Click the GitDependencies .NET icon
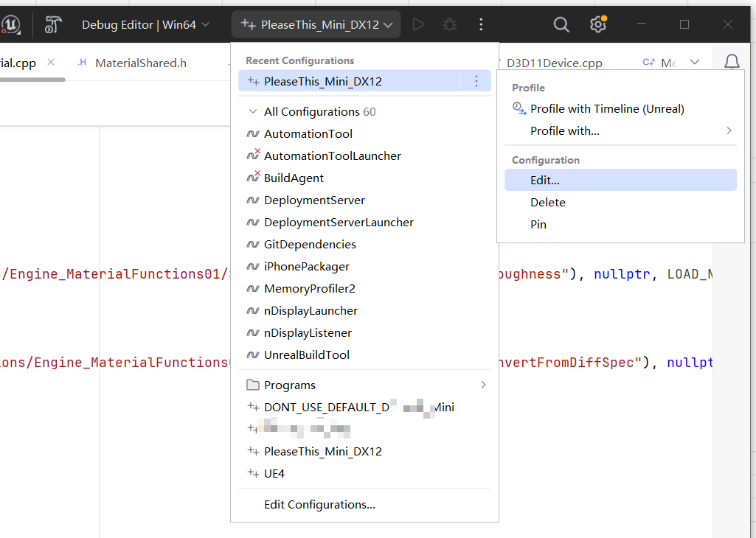756x538 pixels. click(253, 245)
